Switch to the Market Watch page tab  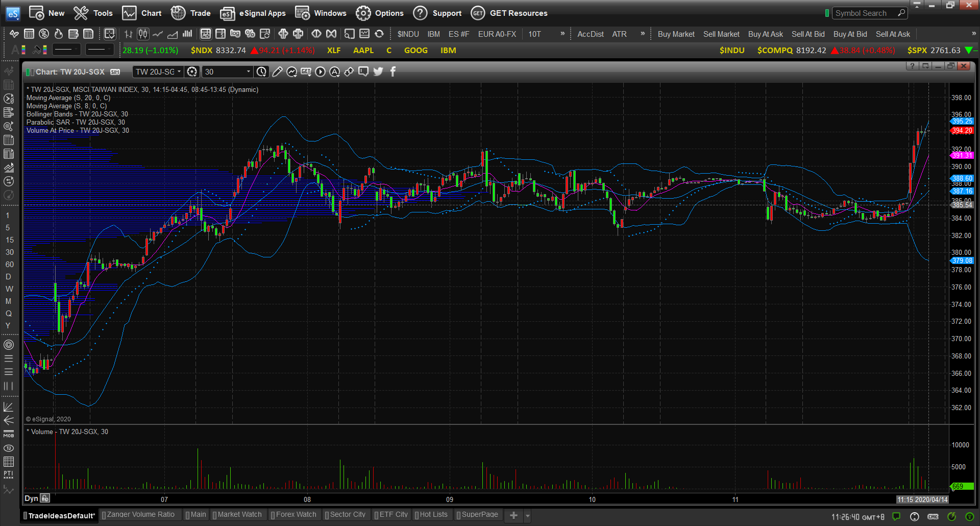pos(238,514)
